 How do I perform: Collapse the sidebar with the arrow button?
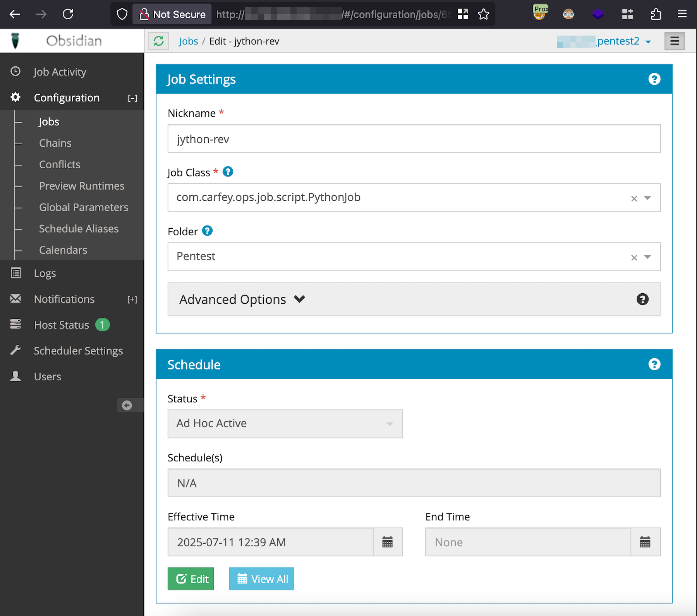127,405
